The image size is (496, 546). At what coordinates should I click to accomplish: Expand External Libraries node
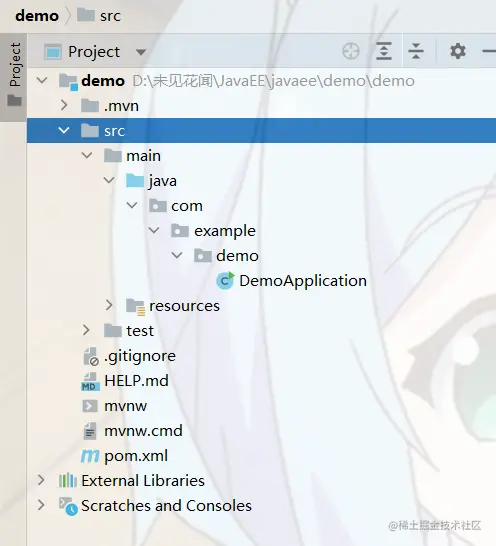click(41, 481)
